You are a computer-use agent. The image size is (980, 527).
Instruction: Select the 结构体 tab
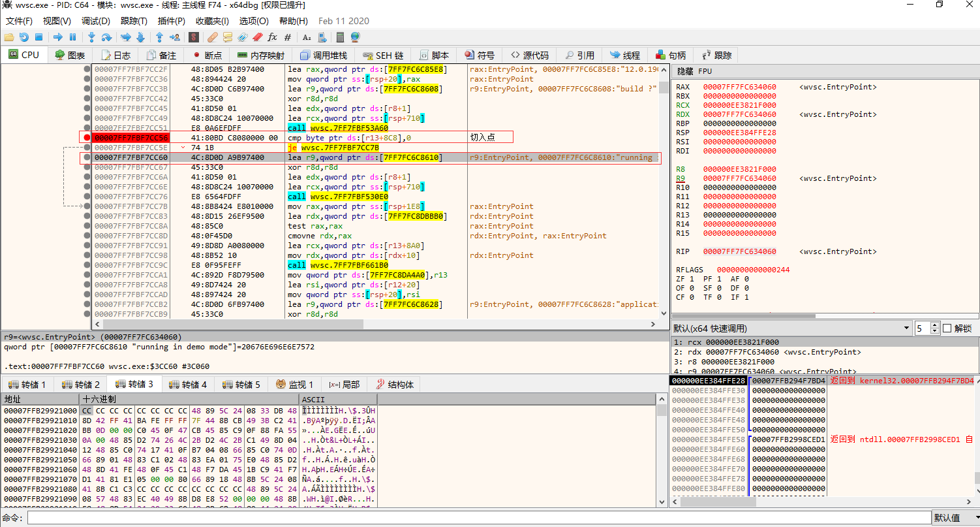[395, 385]
